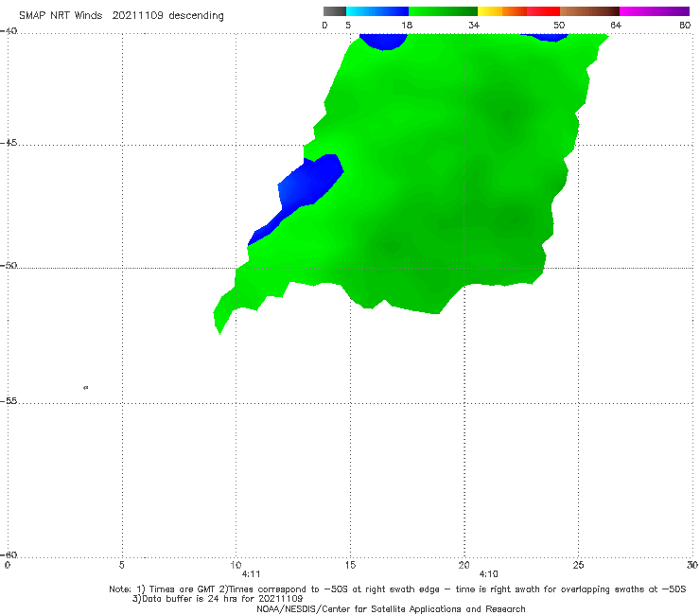Viewport: 700px width, 615px height.
Task: Click the color bar label '34'
Action: (x=474, y=25)
